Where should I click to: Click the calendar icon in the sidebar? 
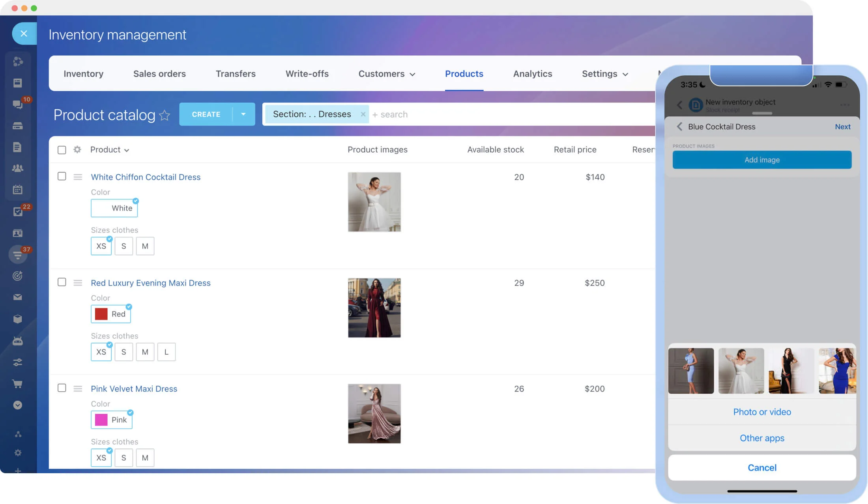click(18, 189)
